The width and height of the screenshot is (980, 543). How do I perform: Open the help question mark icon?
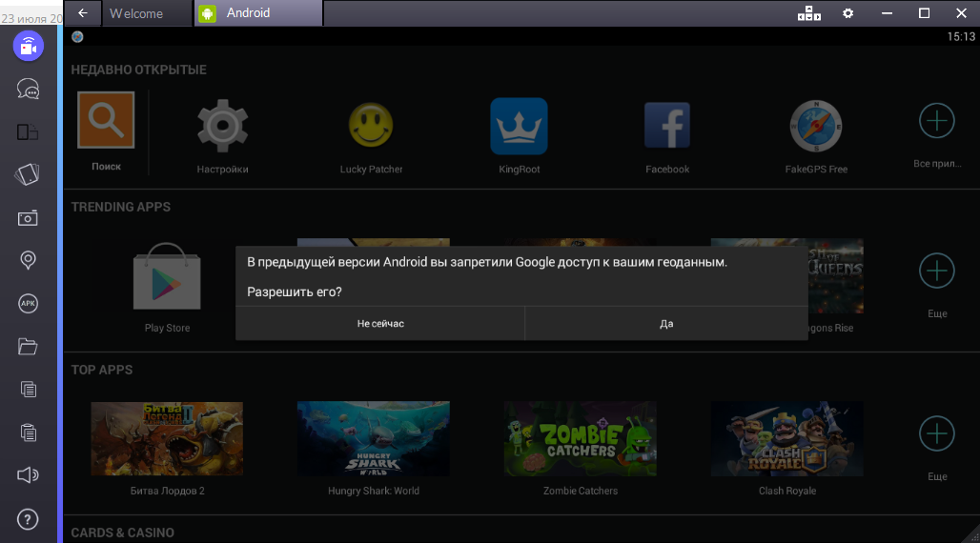[x=29, y=518]
